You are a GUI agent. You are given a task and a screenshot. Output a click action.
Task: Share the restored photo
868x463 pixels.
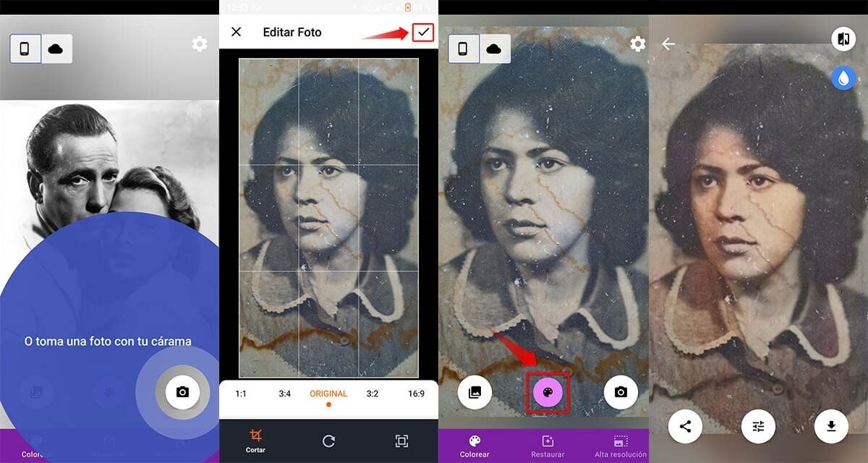[684, 427]
